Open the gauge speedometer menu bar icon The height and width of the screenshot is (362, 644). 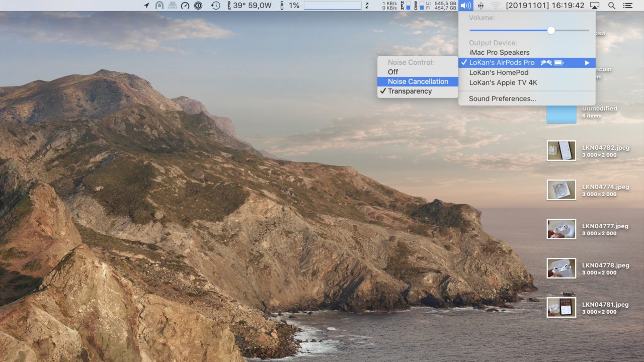[185, 6]
